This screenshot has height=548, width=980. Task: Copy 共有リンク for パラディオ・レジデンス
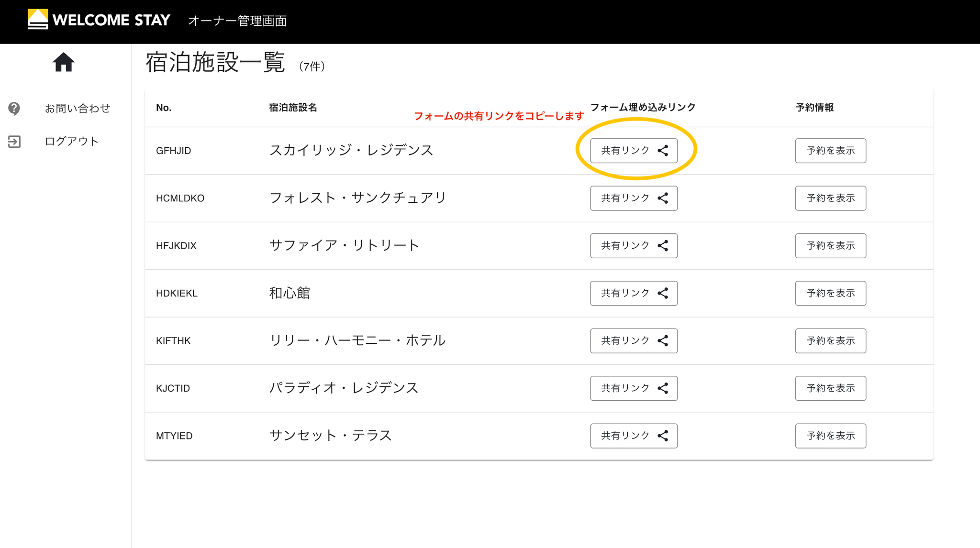point(634,388)
